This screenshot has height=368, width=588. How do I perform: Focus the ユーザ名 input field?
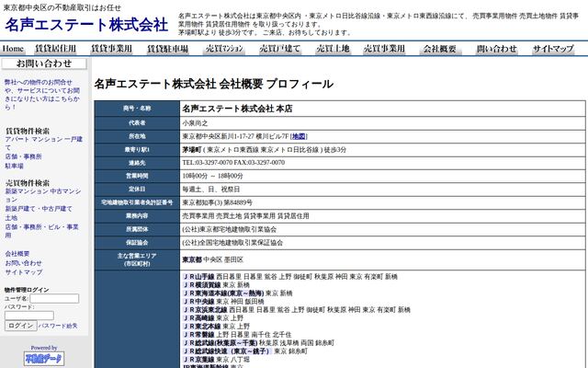pyautogui.click(x=54, y=298)
